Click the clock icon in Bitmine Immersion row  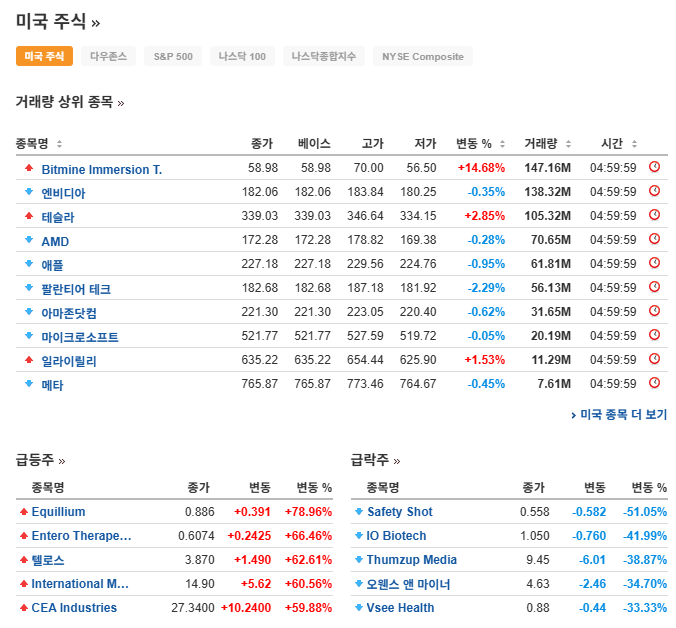pos(654,167)
